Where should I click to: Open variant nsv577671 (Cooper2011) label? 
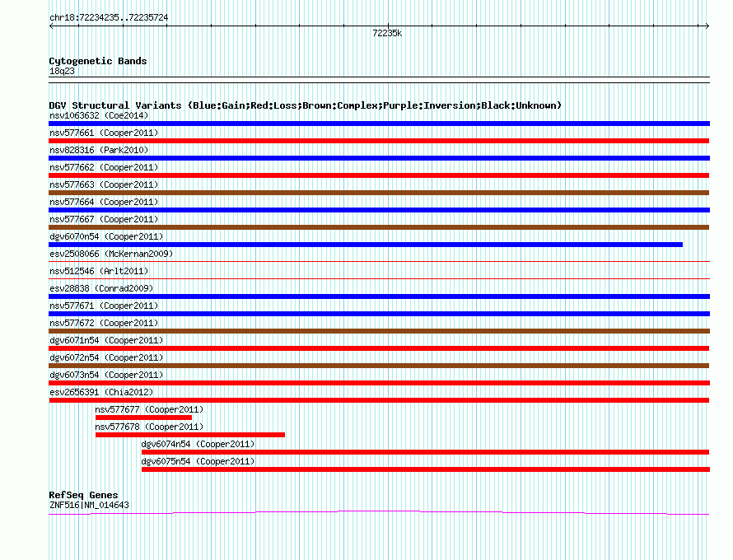(x=104, y=306)
